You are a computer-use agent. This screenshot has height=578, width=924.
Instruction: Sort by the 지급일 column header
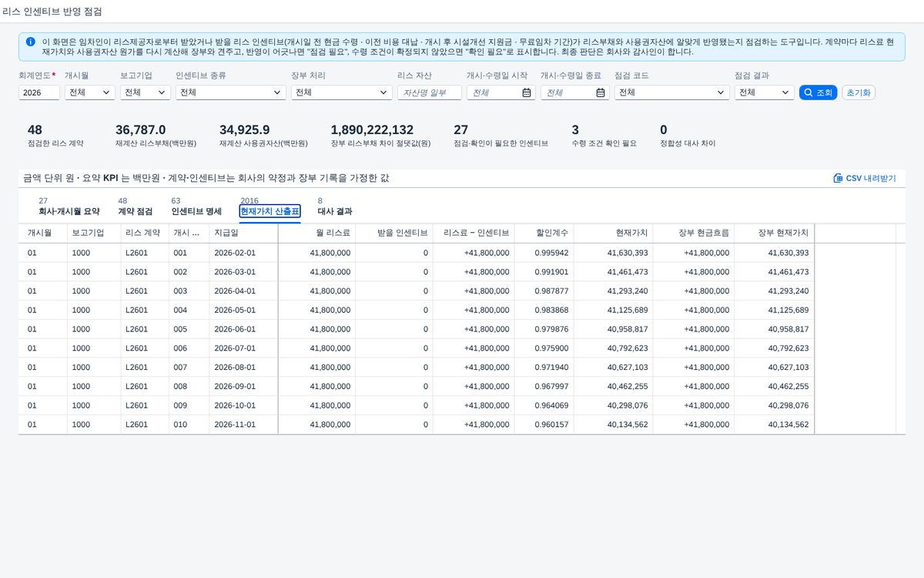tap(243, 233)
